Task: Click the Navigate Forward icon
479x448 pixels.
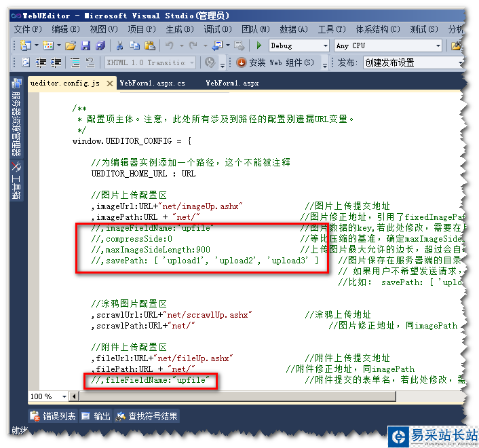Action: [240, 46]
